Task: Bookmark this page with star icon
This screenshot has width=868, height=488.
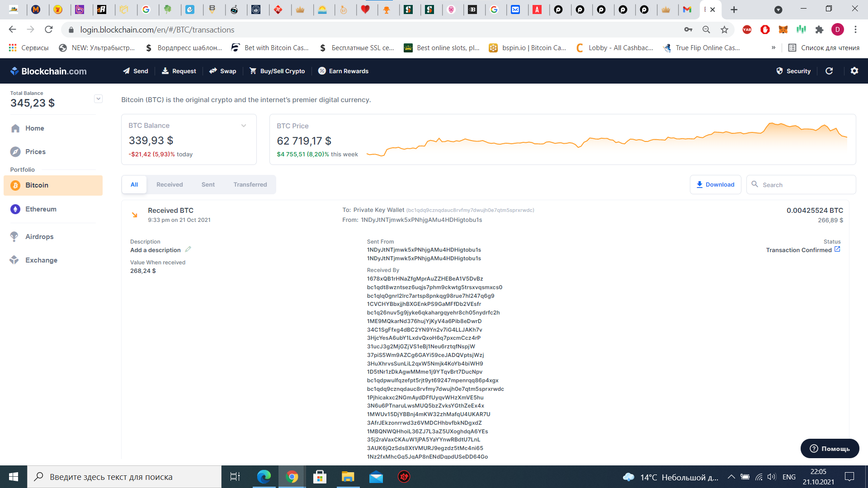Action: coord(725,29)
